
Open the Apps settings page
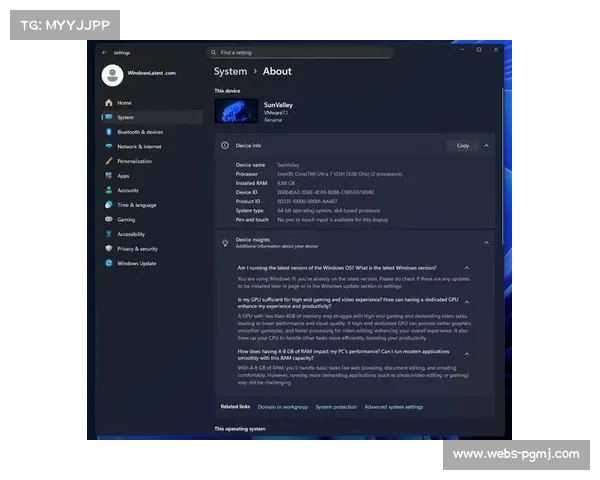(123, 175)
